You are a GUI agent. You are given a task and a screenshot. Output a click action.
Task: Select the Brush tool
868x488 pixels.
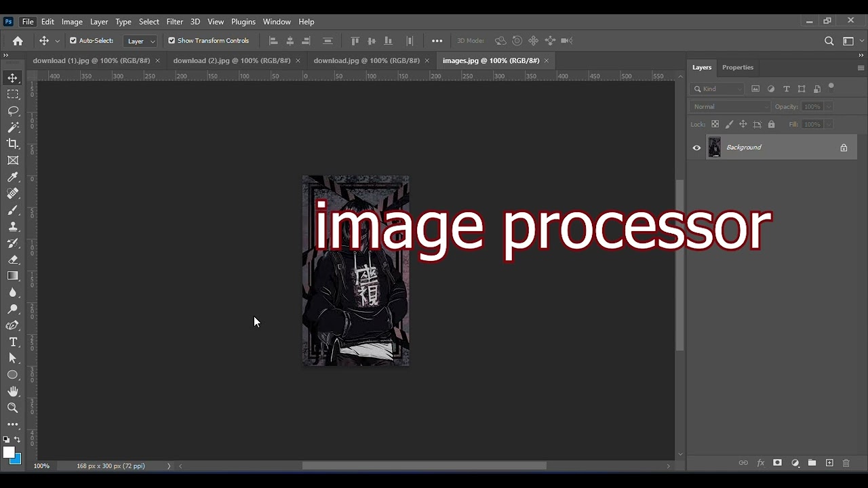pos(13,210)
